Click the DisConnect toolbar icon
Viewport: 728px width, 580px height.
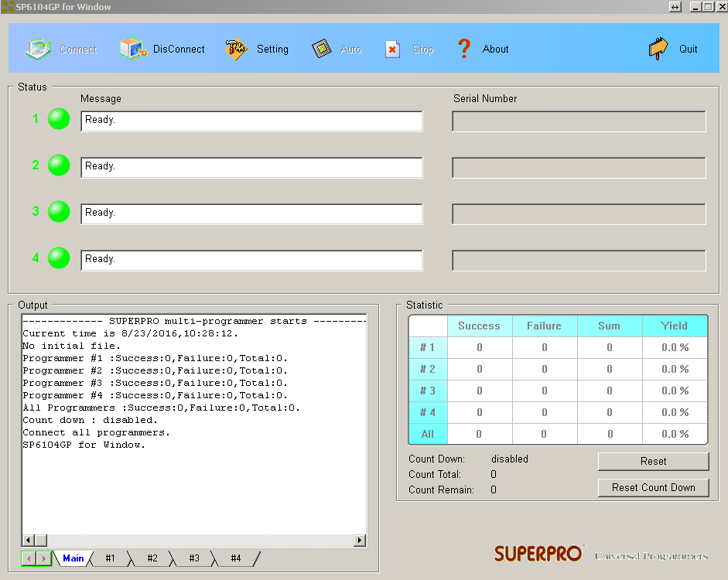(133, 49)
